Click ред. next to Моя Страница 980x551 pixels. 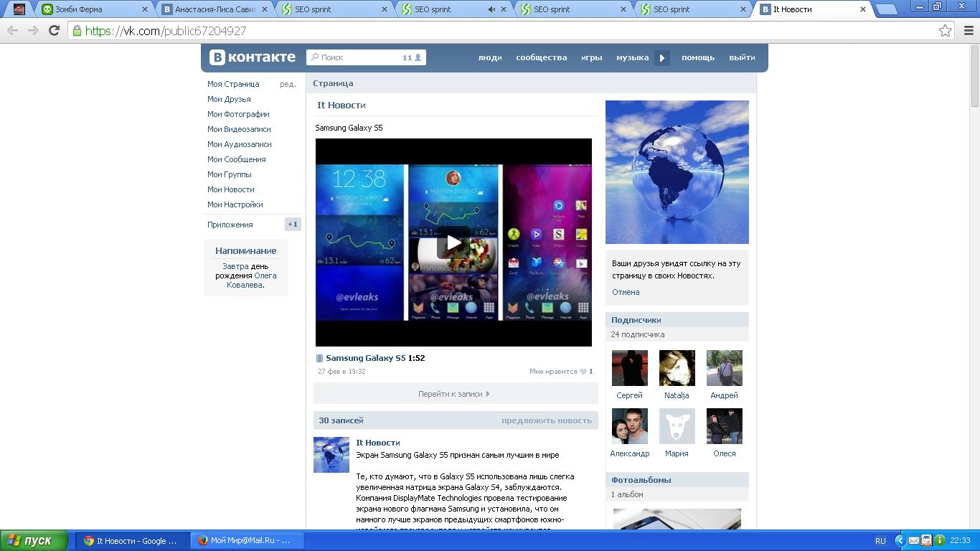(x=288, y=84)
